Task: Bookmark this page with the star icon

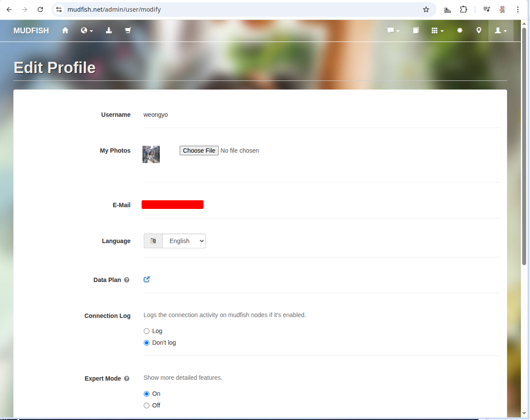Action: coord(426,10)
